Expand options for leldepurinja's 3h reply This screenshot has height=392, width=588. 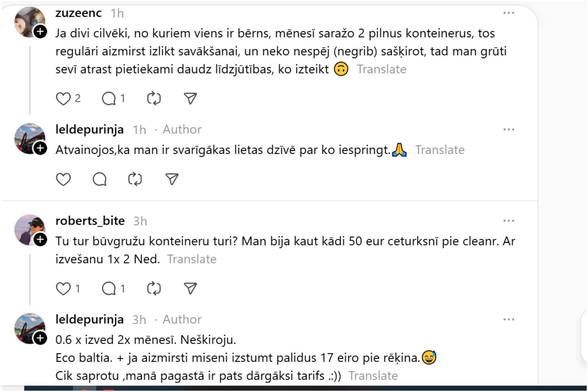click(x=509, y=319)
